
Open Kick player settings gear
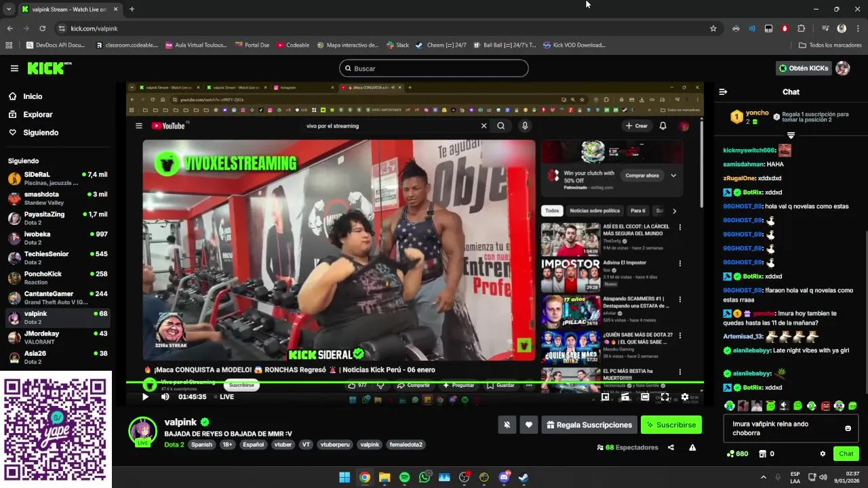pos(684,396)
